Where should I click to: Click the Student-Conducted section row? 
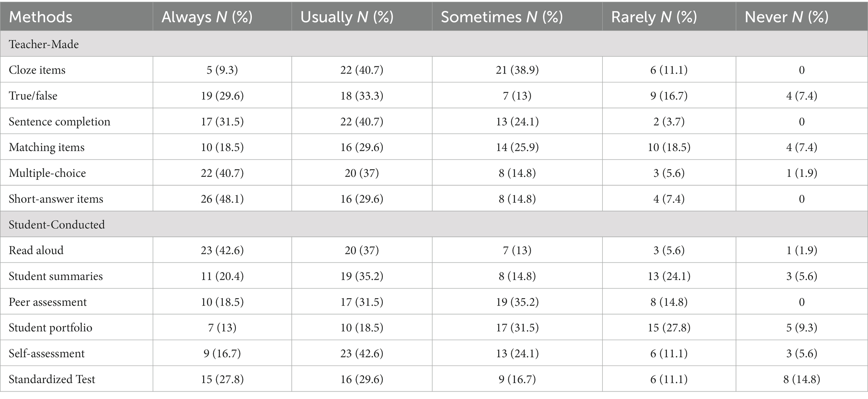434,224
